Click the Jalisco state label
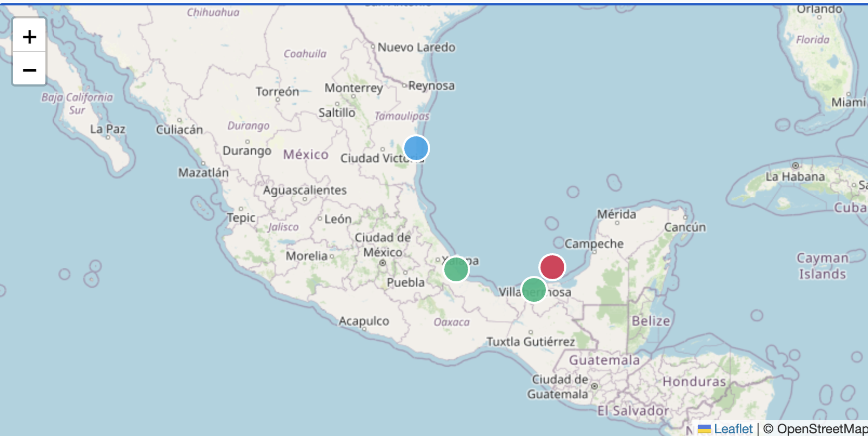 (x=284, y=227)
